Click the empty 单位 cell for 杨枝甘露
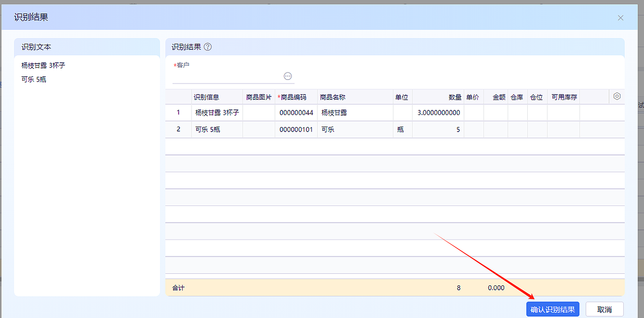Image resolution: width=644 pixels, height=318 pixels. (403, 113)
